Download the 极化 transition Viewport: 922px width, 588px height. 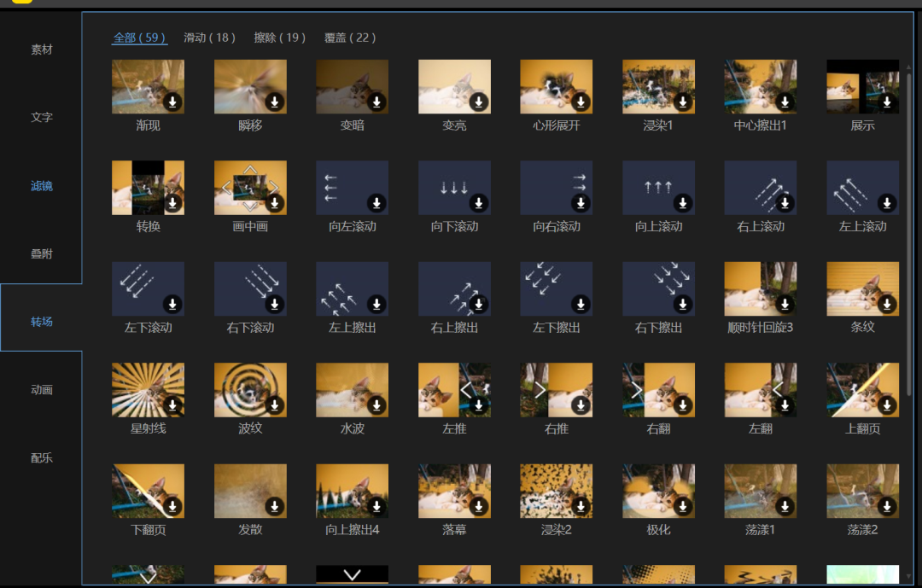(x=683, y=506)
